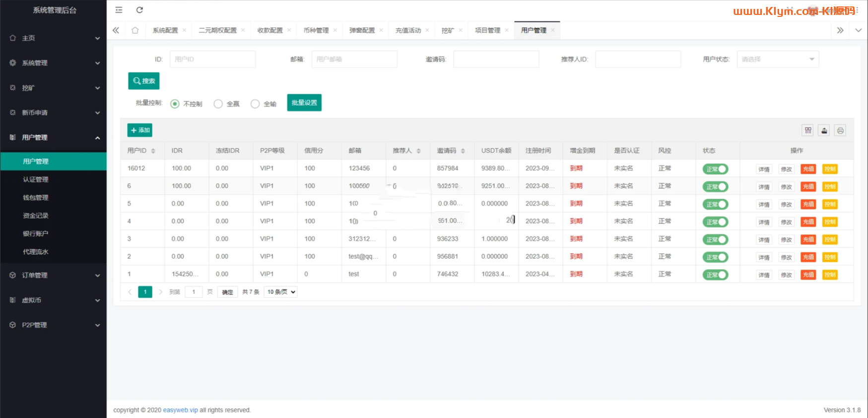This screenshot has height=418, width=868.
Task: Open the 用户状态 dropdown
Action: [x=777, y=59]
